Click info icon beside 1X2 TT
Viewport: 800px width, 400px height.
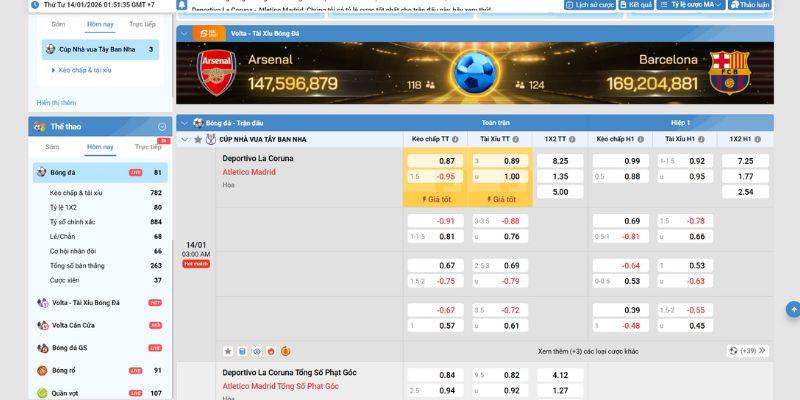click(x=572, y=139)
